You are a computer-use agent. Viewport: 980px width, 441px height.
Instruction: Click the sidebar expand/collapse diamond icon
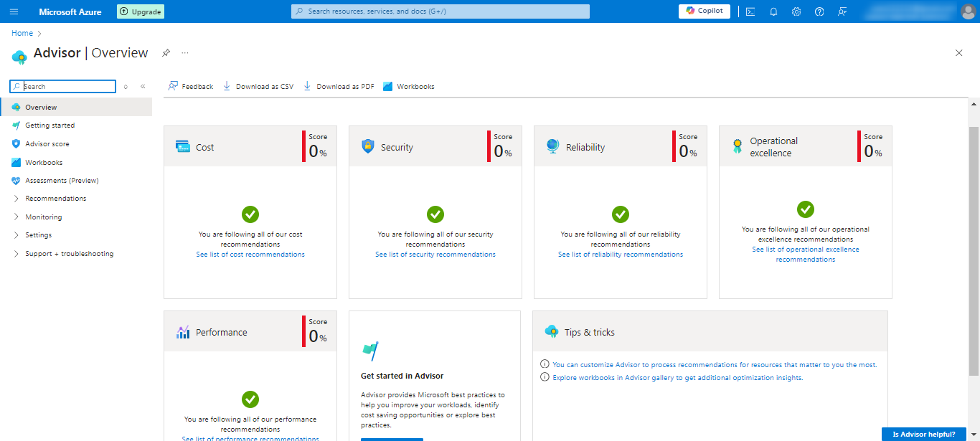tap(126, 86)
